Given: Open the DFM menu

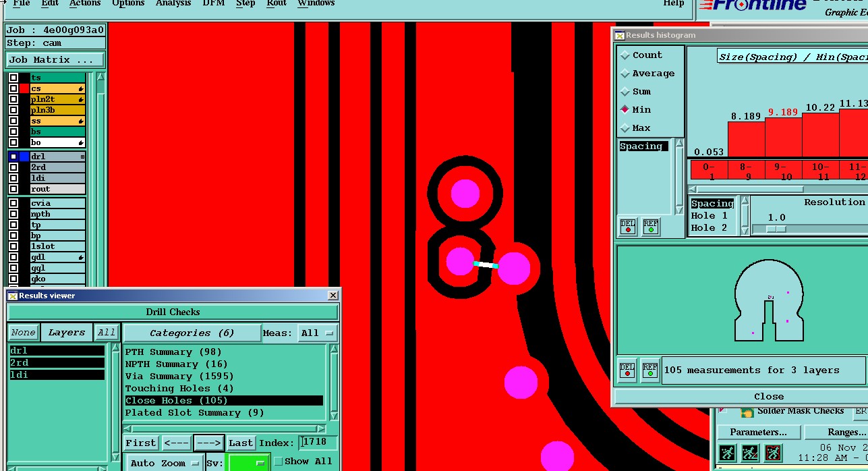Looking at the screenshot, I should [x=214, y=3].
